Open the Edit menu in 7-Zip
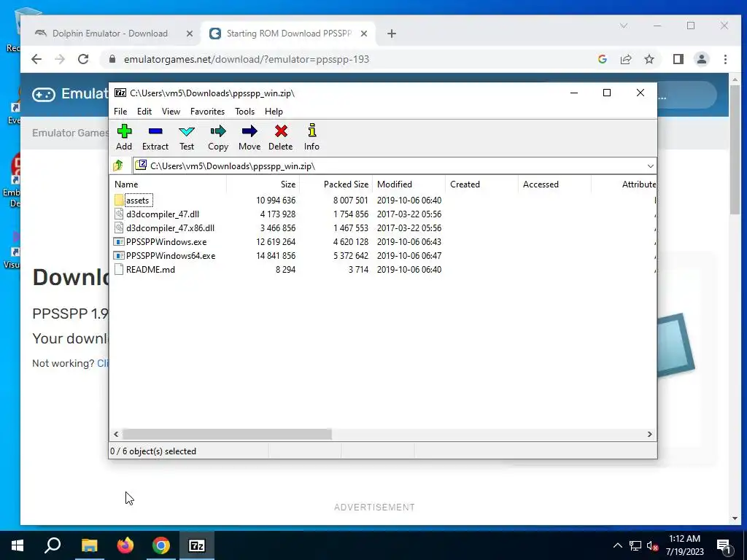Screen dimensions: 747x560 coord(144,112)
